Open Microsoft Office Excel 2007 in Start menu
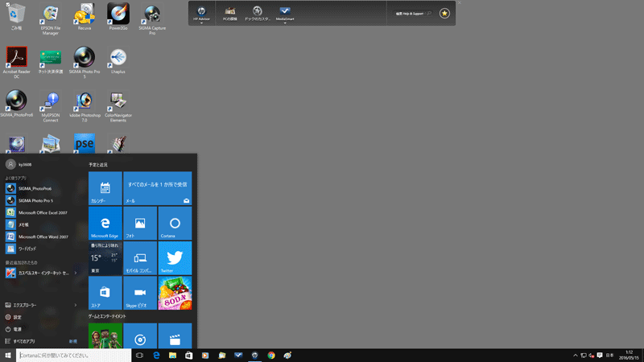The width and height of the screenshot is (644, 362). click(x=43, y=212)
